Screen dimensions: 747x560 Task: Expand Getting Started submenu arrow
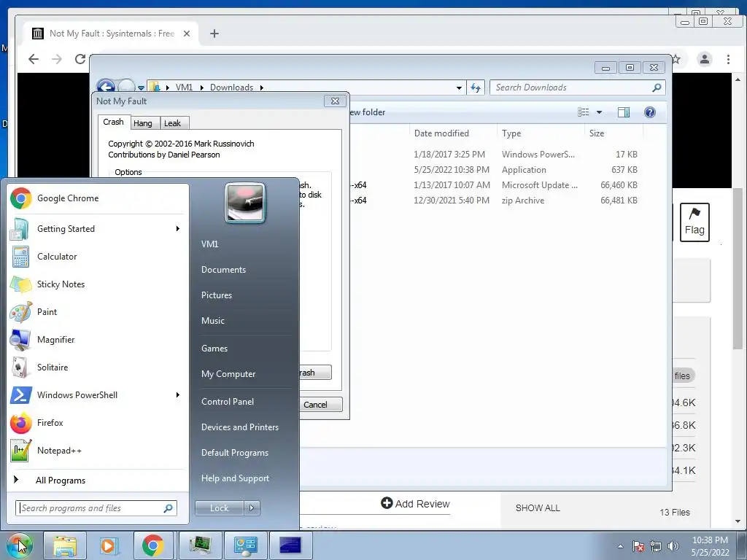point(178,229)
